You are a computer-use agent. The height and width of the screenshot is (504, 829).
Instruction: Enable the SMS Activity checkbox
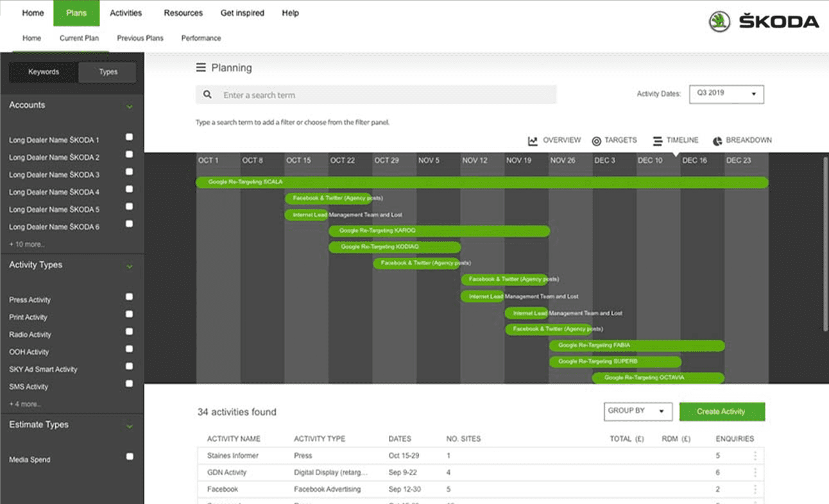click(x=130, y=383)
